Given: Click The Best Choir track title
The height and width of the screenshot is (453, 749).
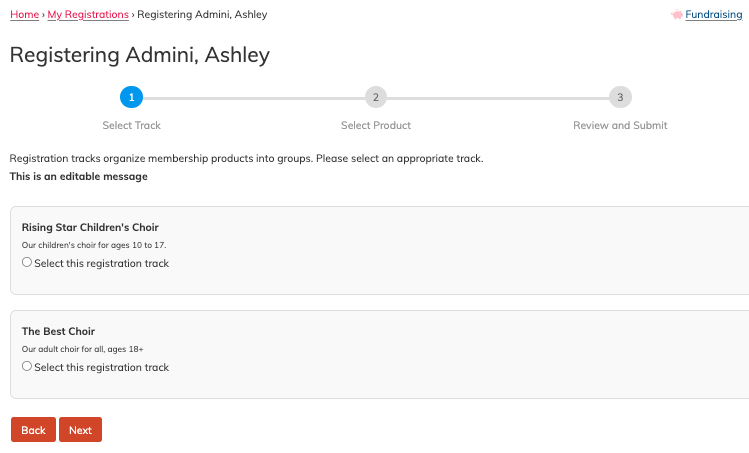Looking at the screenshot, I should pyautogui.click(x=58, y=331).
